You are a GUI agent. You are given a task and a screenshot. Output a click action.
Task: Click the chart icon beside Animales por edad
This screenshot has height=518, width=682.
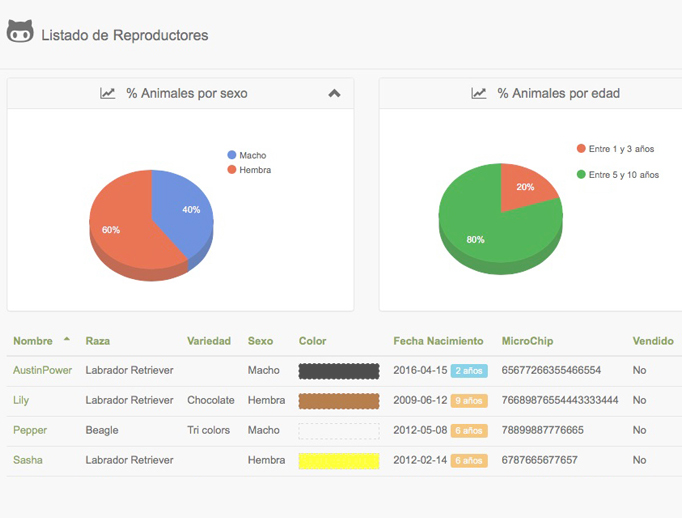(479, 93)
